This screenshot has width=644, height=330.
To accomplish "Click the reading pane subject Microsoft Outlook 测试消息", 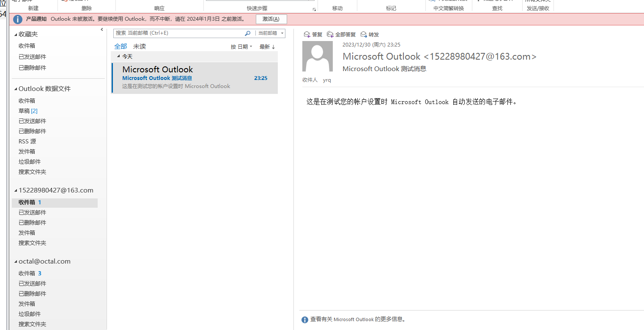I will pos(384,69).
